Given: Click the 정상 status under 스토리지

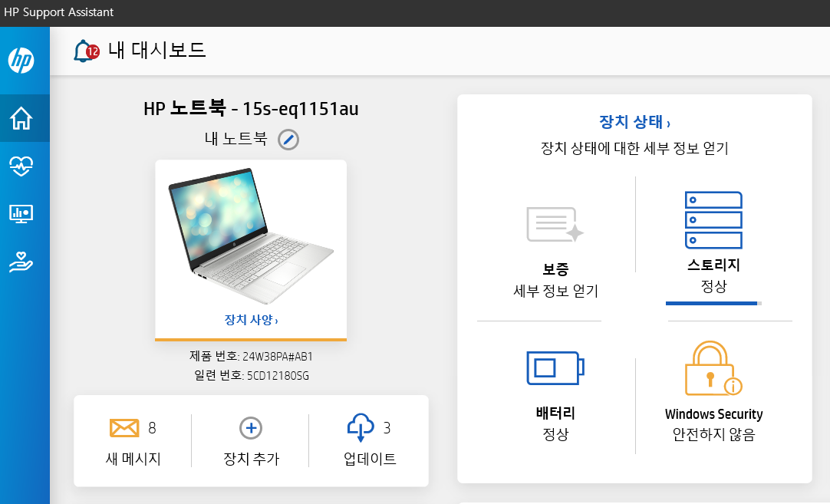Looking at the screenshot, I should [713, 286].
